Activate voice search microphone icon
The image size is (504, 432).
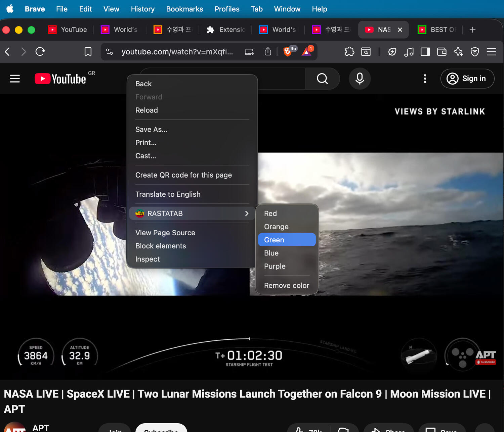pyautogui.click(x=360, y=79)
